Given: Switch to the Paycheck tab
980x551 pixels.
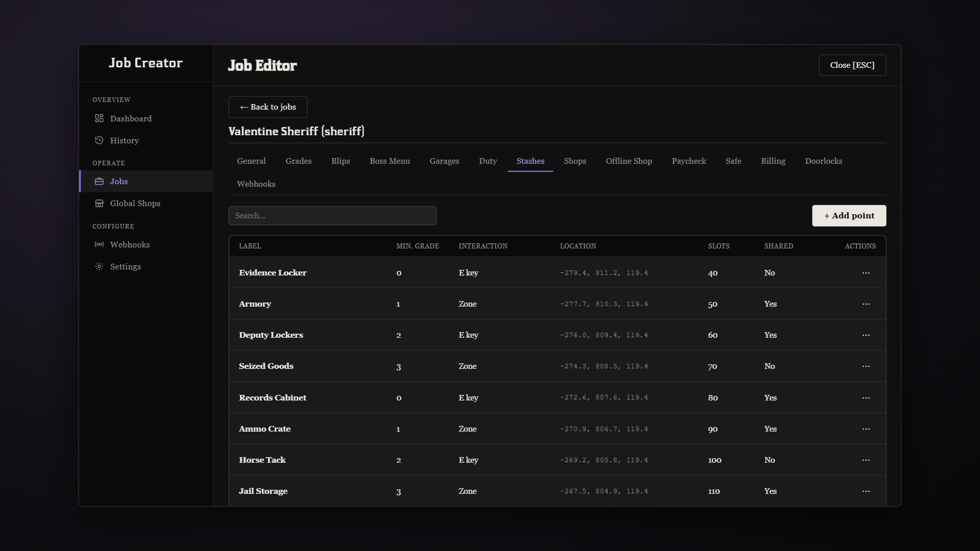Looking at the screenshot, I should (689, 161).
